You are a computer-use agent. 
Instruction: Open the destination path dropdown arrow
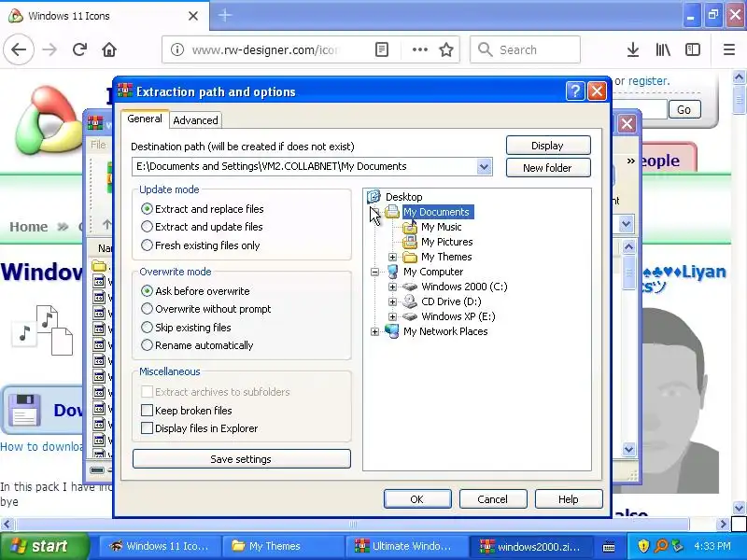[484, 167]
